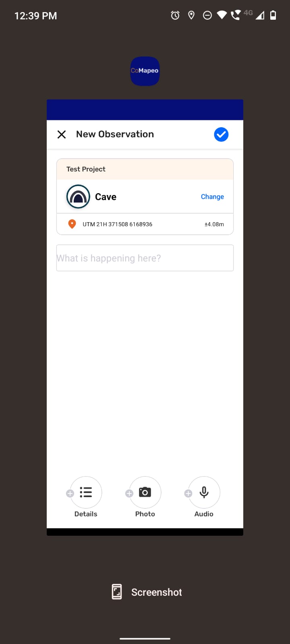Save observation with the blue checkmark
This screenshot has height=644, width=290.
221,134
